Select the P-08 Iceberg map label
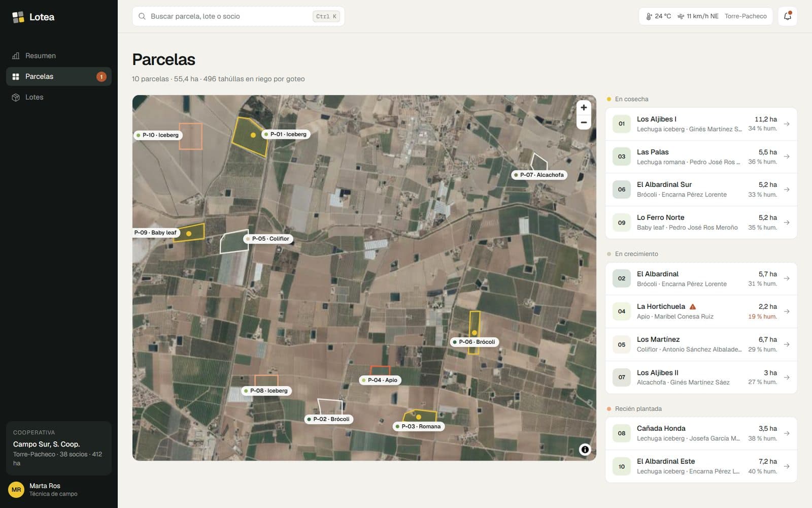Image resolution: width=812 pixels, height=508 pixels. click(x=266, y=391)
